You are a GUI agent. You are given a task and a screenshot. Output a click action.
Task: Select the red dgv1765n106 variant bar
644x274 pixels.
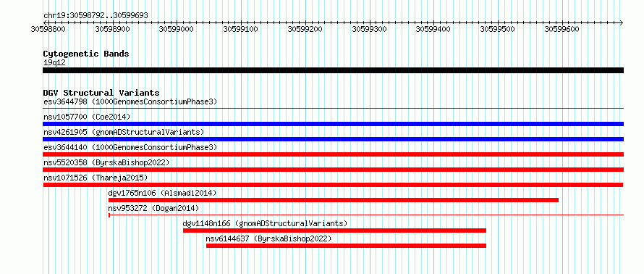(334, 200)
